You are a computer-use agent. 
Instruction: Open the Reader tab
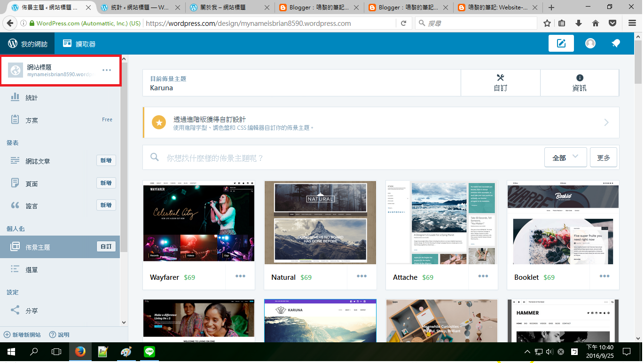click(x=79, y=44)
